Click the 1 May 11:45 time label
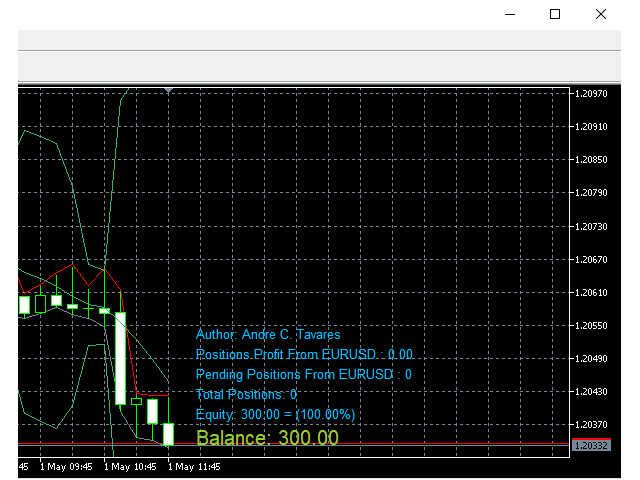640x480 pixels. 194,467
